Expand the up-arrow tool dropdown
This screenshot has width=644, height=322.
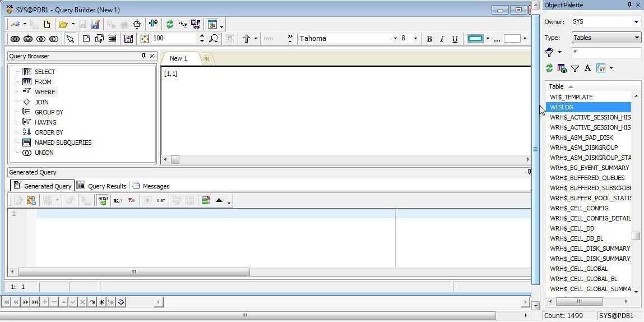coord(256,39)
